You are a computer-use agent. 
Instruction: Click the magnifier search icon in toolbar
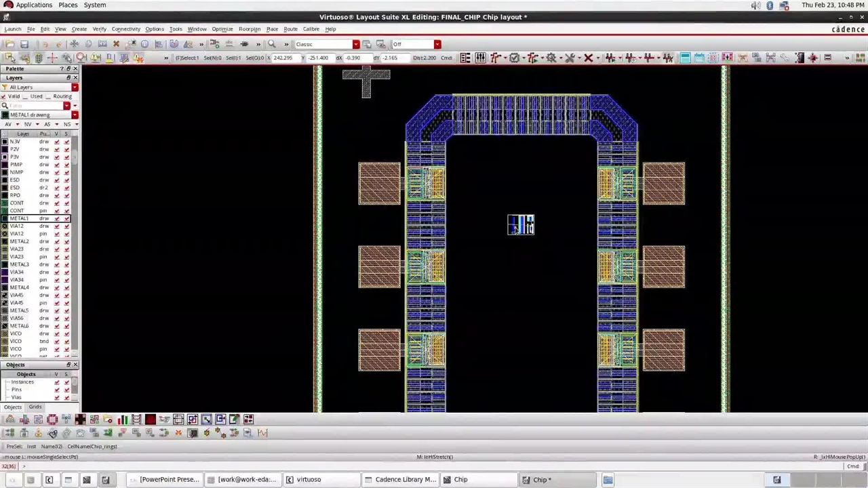point(272,44)
